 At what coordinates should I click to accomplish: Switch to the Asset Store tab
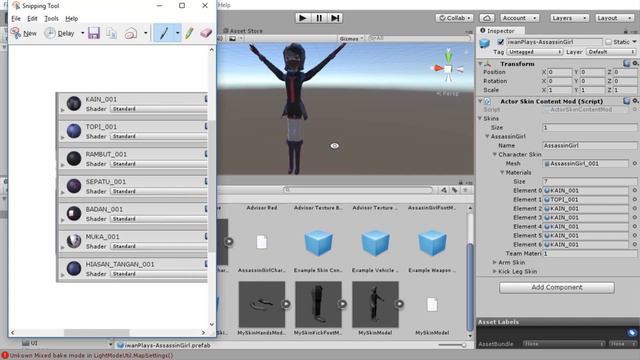(243, 31)
